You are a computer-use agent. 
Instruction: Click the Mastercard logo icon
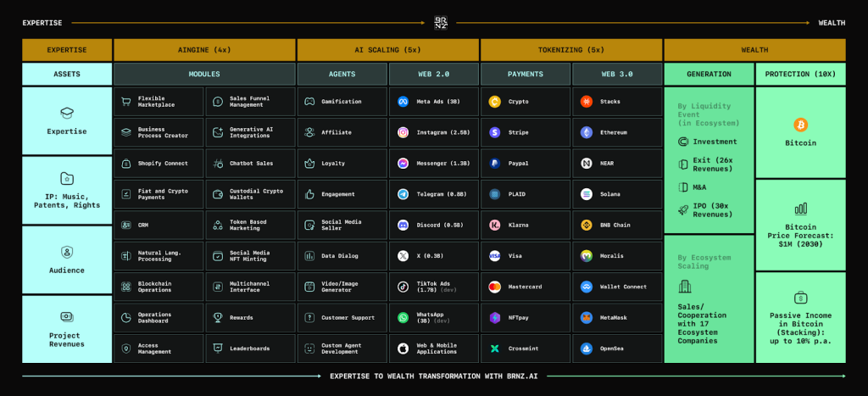495,287
